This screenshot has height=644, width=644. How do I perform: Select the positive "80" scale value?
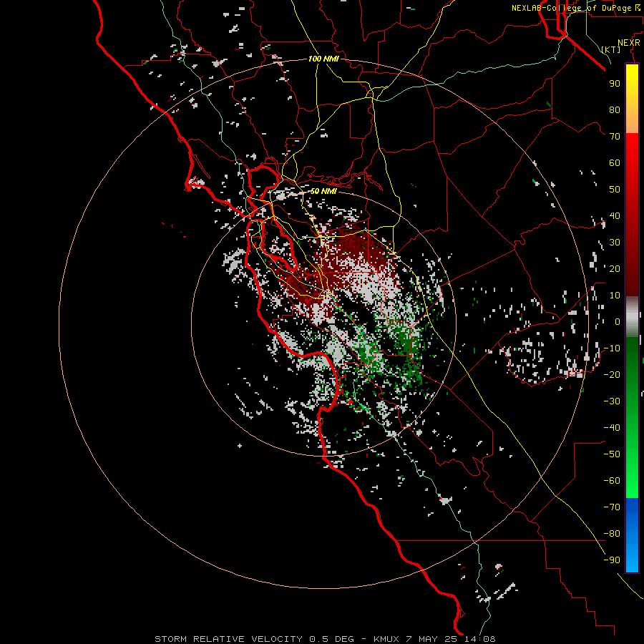[615, 109]
